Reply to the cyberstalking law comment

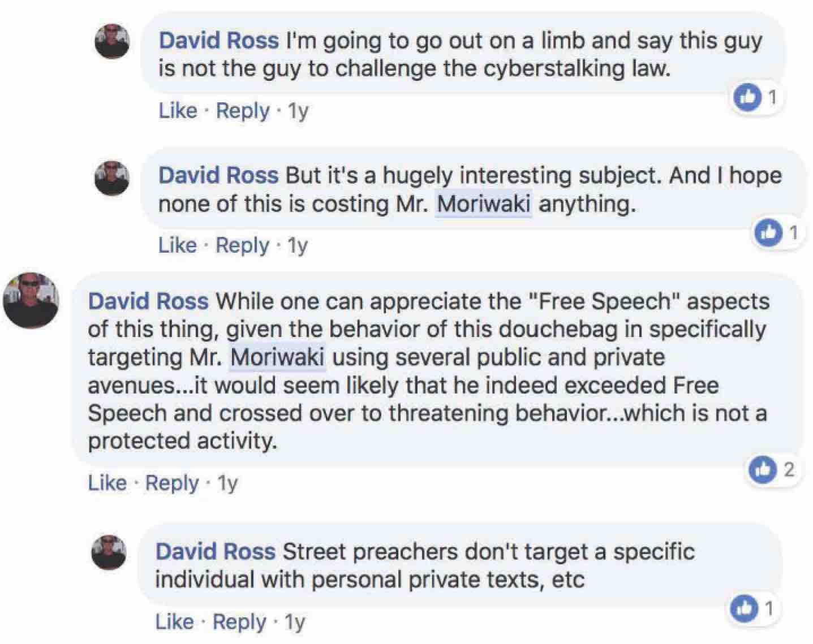click(243, 111)
